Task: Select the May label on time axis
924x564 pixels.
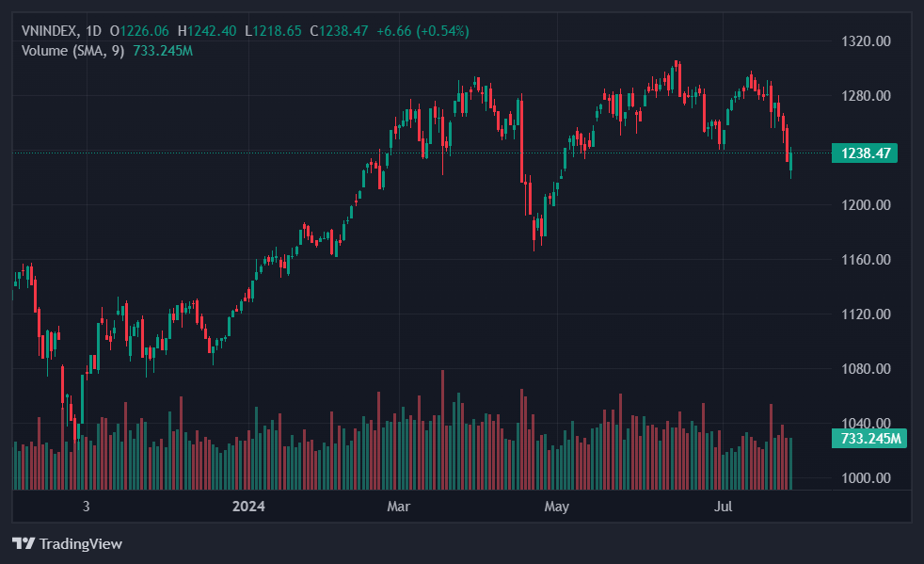Action: click(557, 508)
